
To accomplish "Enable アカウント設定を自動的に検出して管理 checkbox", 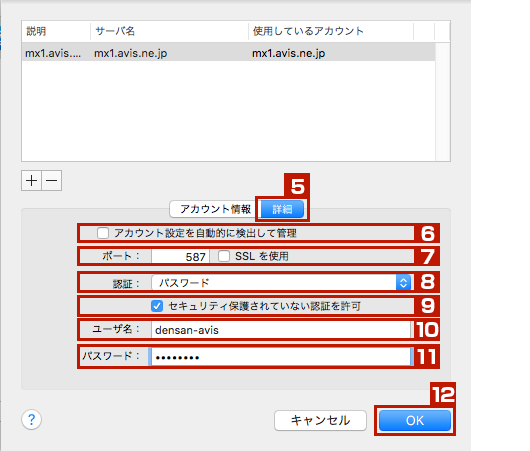I will click(103, 233).
